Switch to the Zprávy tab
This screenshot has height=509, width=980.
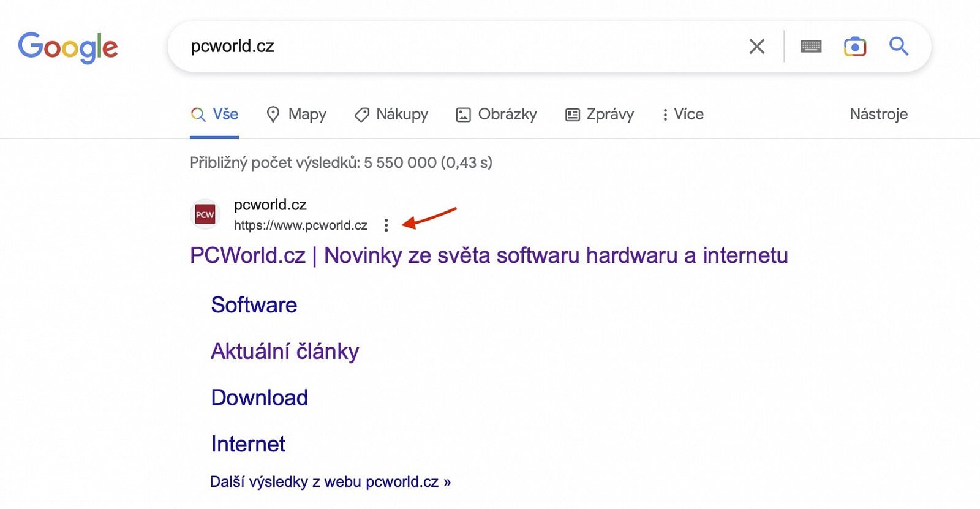600,115
